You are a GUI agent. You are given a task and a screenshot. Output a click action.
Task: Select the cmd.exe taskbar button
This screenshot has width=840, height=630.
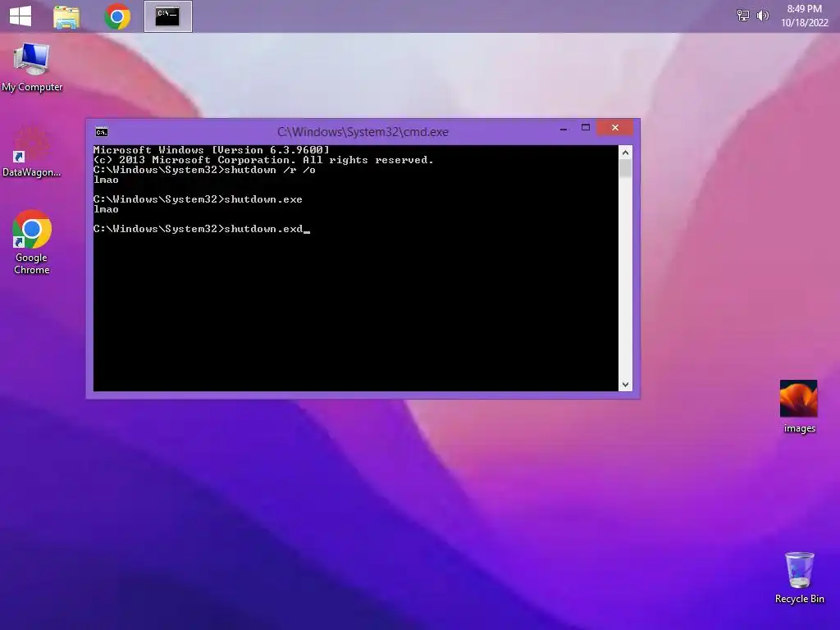pyautogui.click(x=167, y=16)
